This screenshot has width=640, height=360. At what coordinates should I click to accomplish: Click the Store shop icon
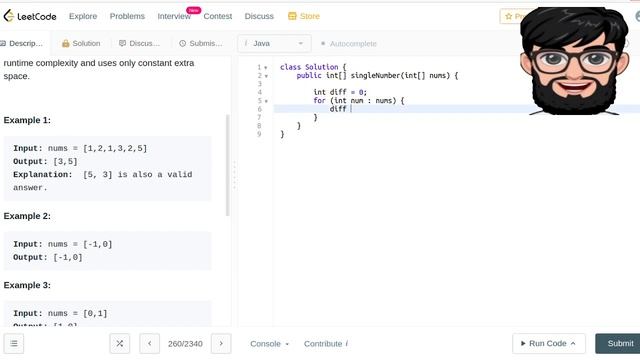pos(292,16)
